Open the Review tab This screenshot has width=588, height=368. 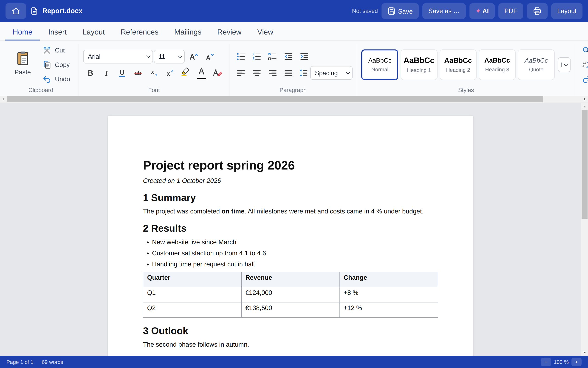click(x=229, y=32)
